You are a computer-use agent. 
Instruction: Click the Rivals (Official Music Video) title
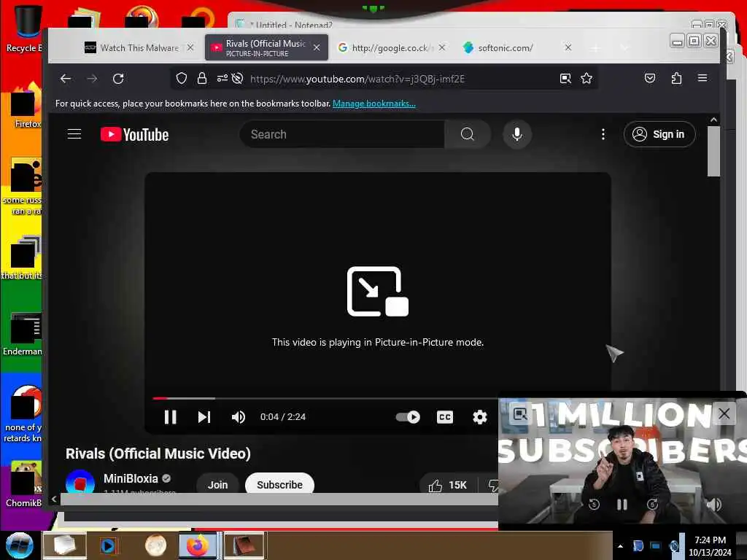158,454
